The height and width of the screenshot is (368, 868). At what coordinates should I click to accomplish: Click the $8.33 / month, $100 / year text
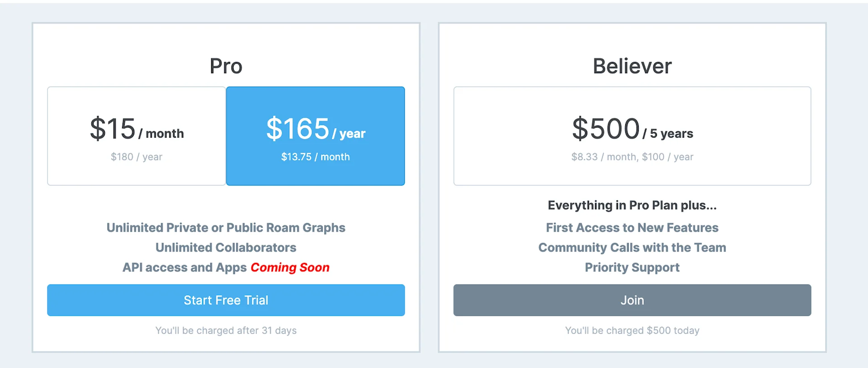(632, 157)
